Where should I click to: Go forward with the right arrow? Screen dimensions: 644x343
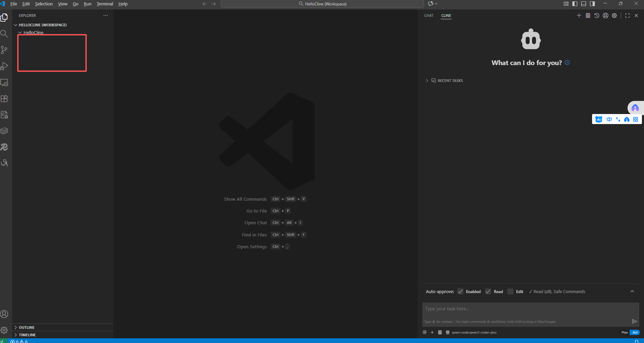click(214, 4)
